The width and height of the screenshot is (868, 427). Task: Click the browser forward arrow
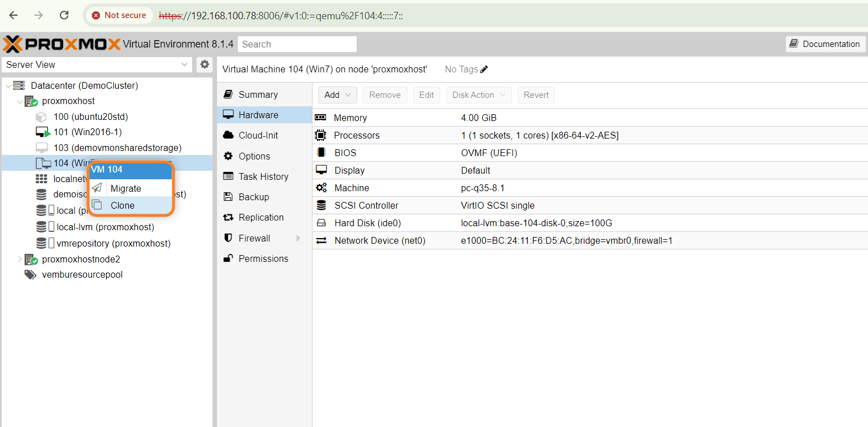point(38,15)
